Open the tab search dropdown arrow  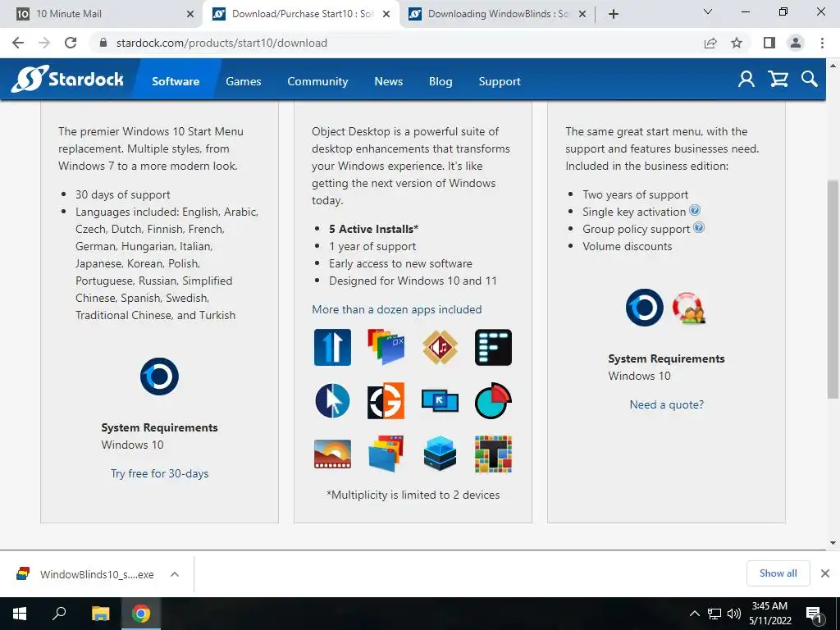tap(708, 11)
